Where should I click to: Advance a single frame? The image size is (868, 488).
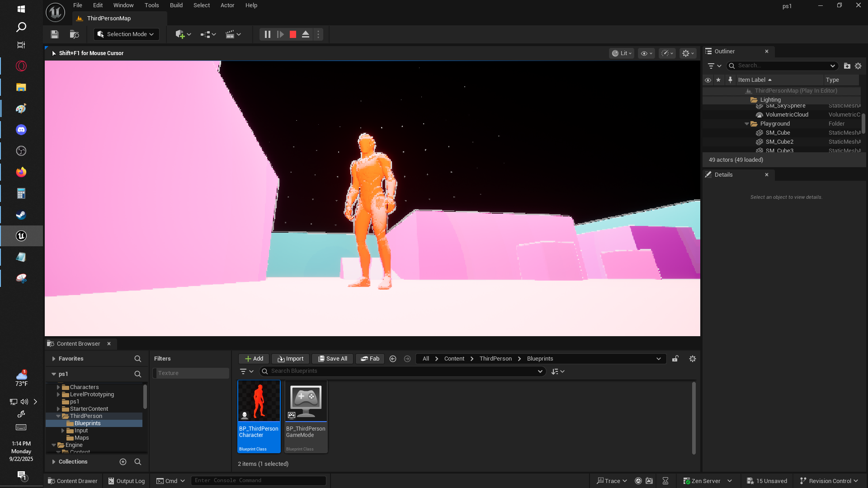(280, 34)
